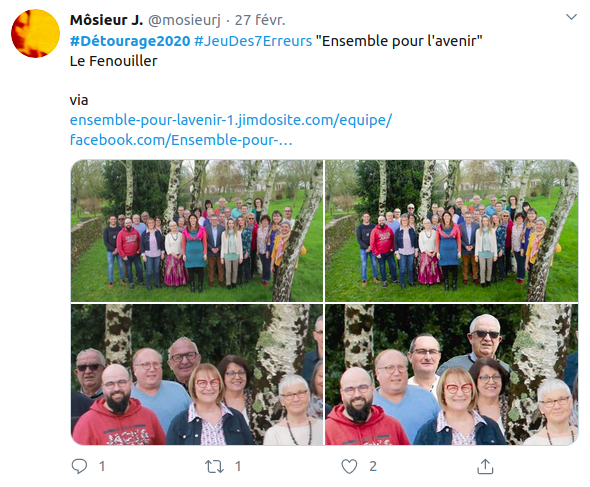The image size is (590, 487).
Task: Click the Môsieur J. display name
Action: [106, 20]
